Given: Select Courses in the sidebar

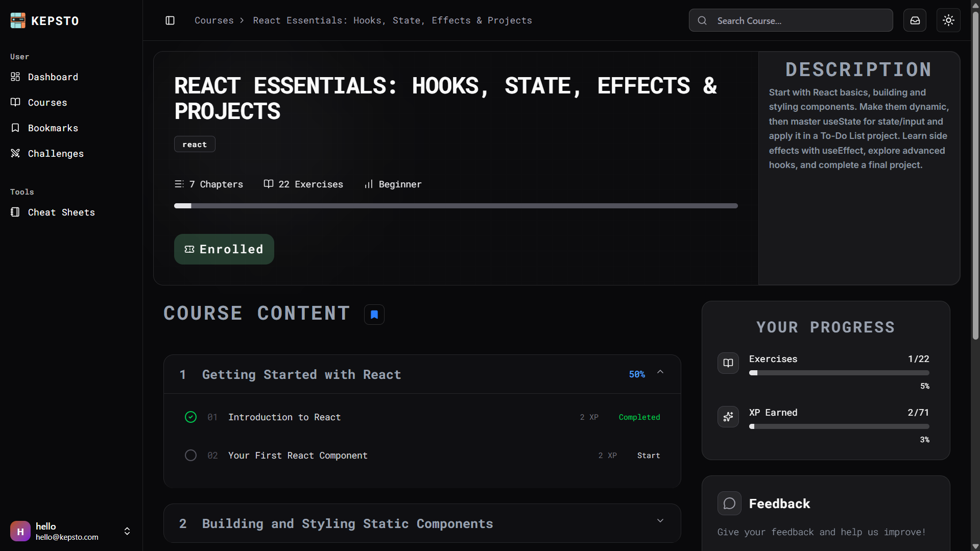Looking at the screenshot, I should 47,102.
